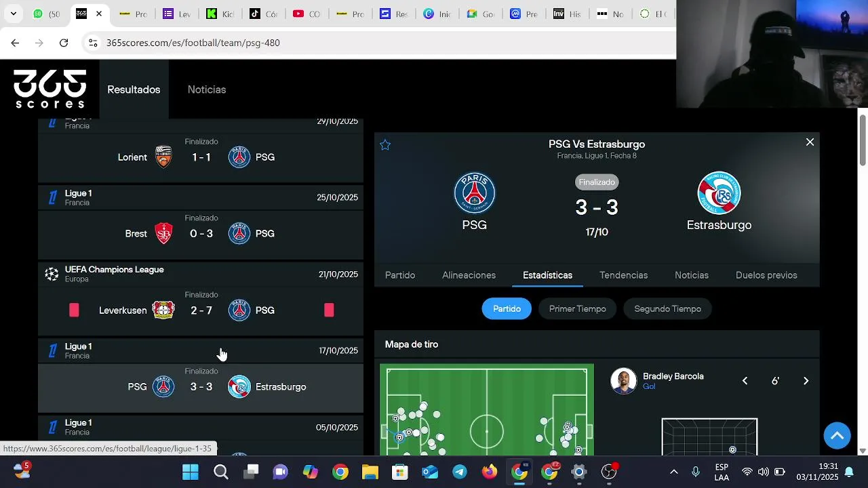Open Telegram from the taskbar
This screenshot has height=488, width=868.
tap(460, 472)
